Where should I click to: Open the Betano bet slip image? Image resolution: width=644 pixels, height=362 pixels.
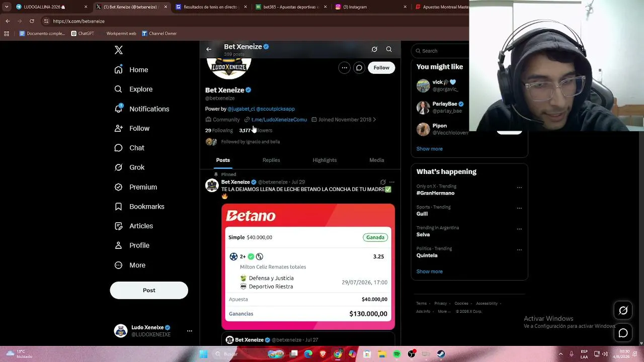pyautogui.click(x=308, y=267)
